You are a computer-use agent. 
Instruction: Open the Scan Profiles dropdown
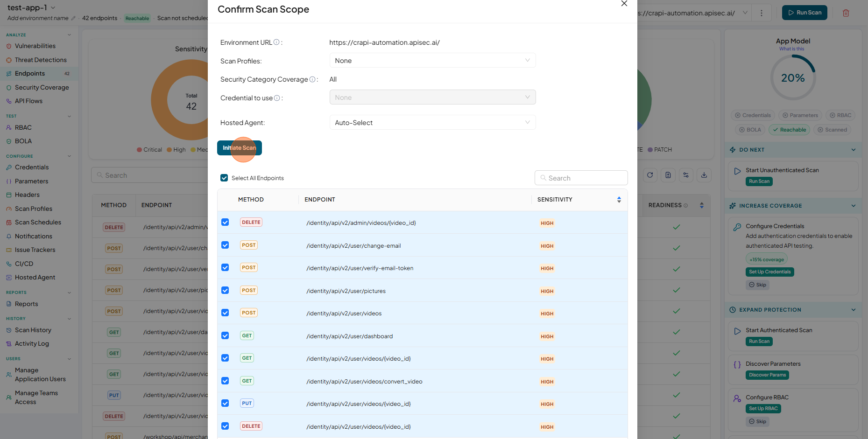[432, 61]
